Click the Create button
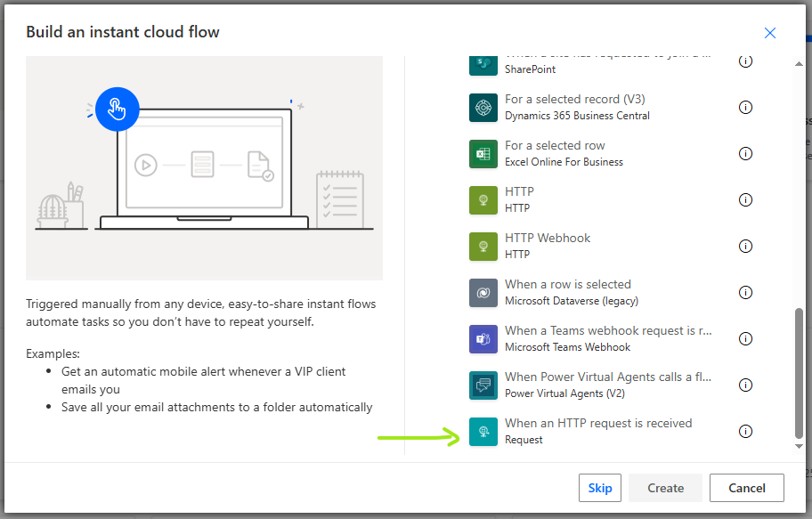Viewport: 812px width, 519px height. tap(665, 488)
